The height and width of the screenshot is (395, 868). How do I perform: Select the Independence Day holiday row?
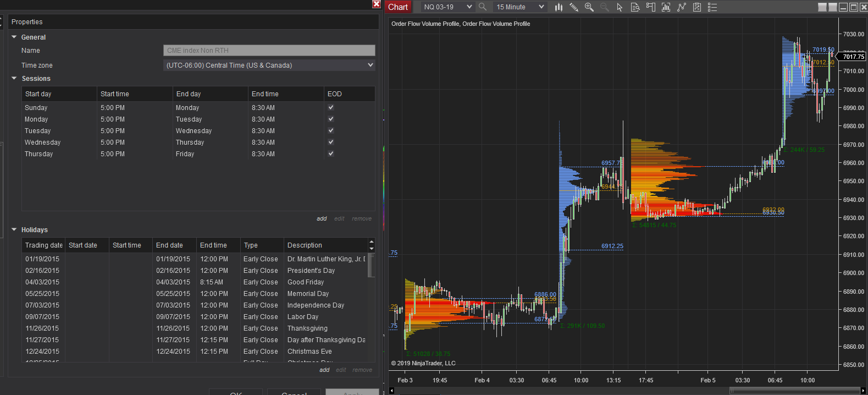(195, 305)
